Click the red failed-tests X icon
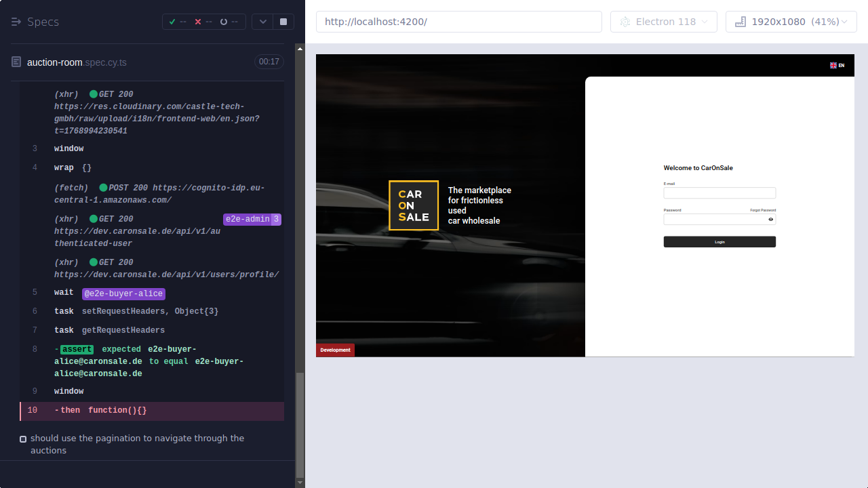 click(197, 21)
